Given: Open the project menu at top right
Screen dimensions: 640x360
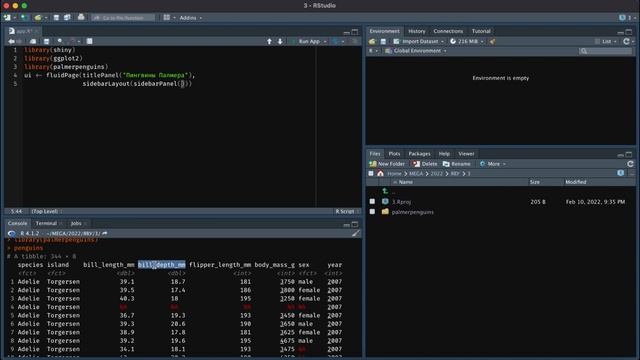Looking at the screenshot, I should [x=627, y=18].
